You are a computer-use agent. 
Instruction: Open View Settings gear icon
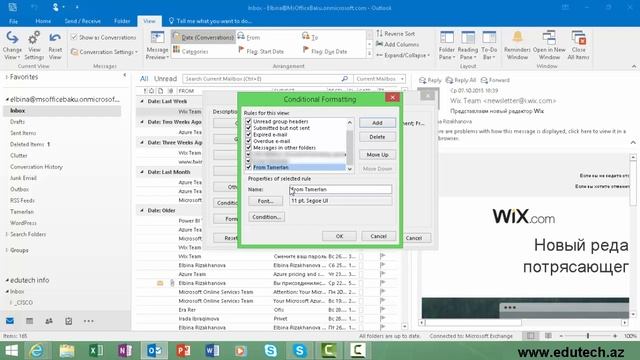click(34, 38)
